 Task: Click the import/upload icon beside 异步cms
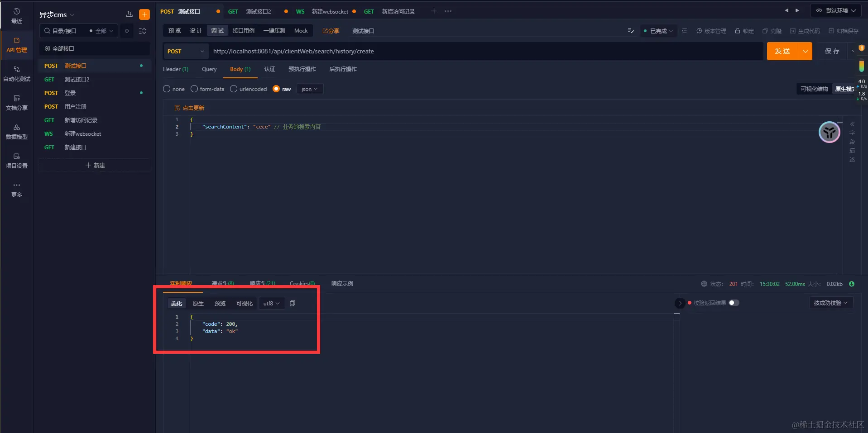pyautogui.click(x=129, y=14)
